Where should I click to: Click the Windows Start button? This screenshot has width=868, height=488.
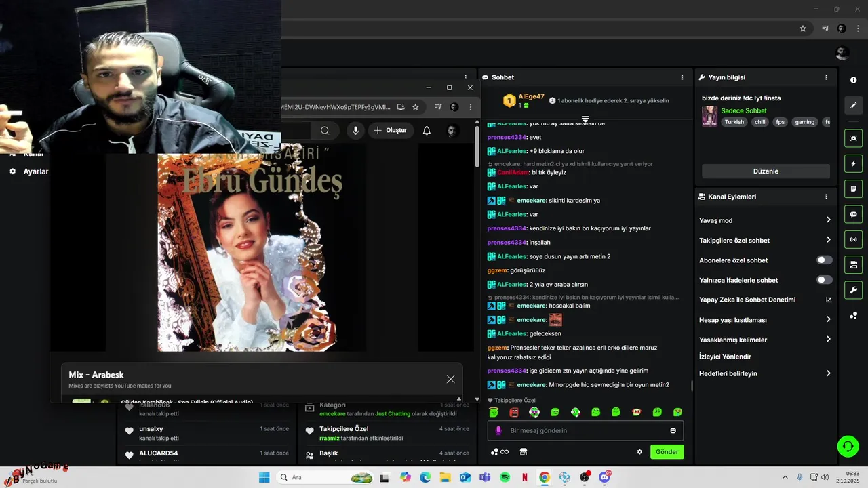[264, 477]
